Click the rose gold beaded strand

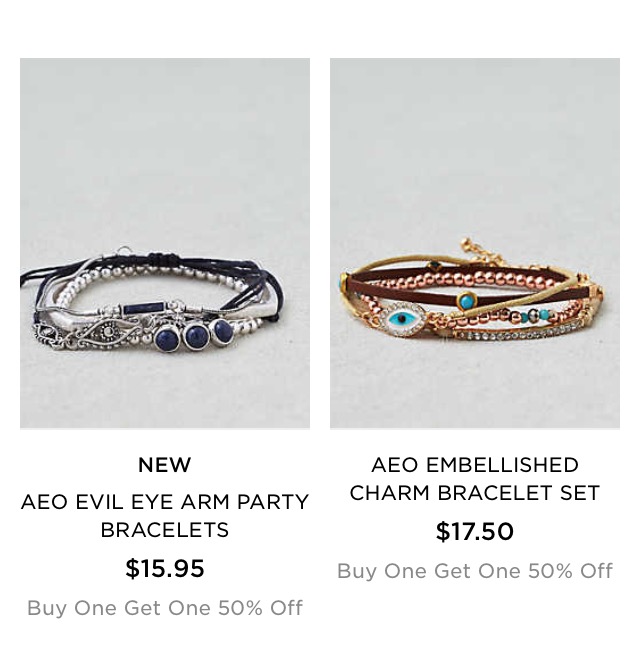pyautogui.click(x=461, y=279)
